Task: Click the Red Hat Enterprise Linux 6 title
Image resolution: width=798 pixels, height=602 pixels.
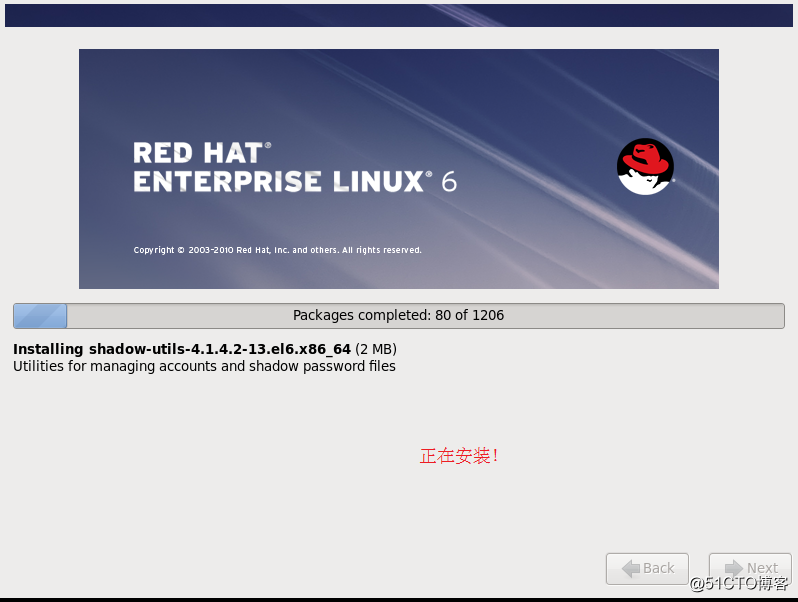Action: tap(295, 167)
